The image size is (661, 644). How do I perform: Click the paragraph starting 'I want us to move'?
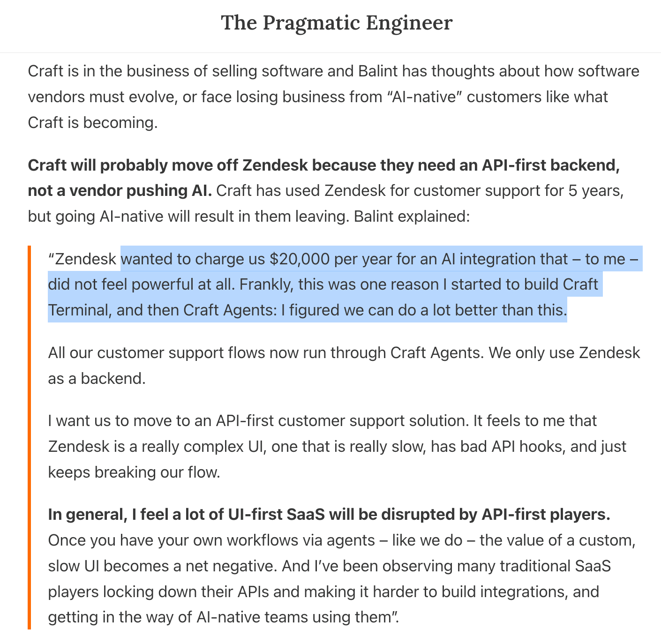(322, 421)
